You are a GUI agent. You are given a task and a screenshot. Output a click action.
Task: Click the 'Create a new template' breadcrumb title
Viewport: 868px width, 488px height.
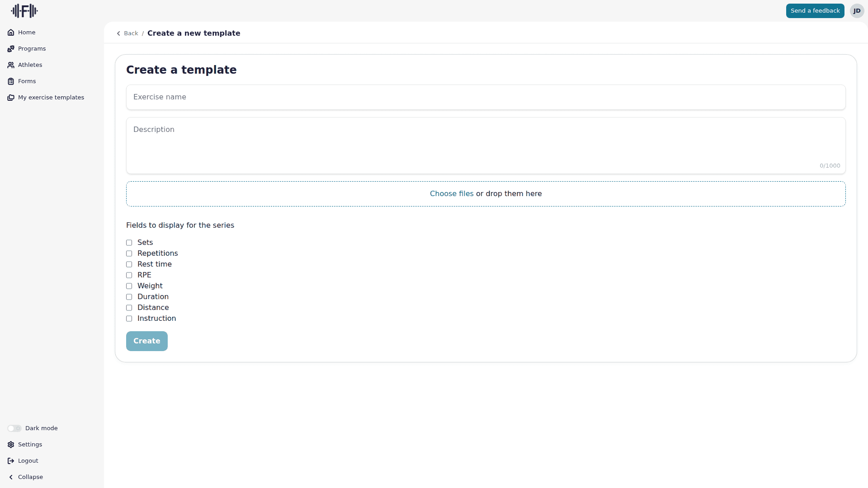click(x=194, y=33)
